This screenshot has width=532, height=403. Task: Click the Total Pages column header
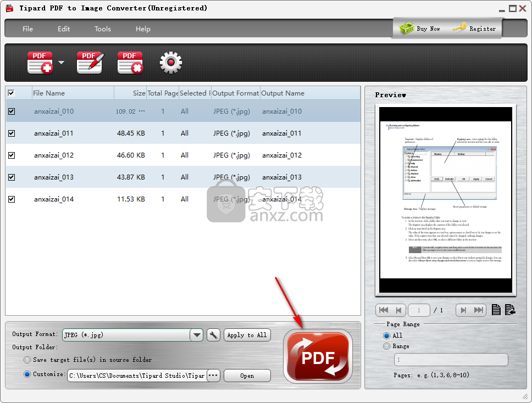coord(163,93)
